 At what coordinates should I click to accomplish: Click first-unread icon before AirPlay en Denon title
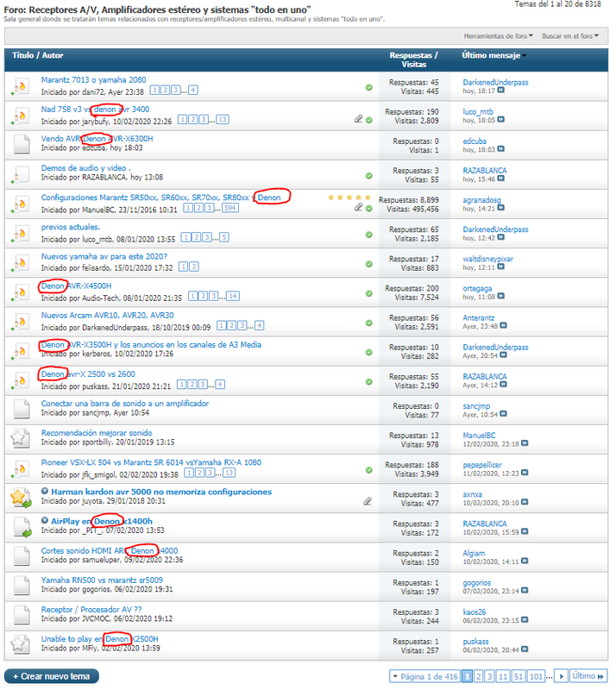[x=45, y=521]
